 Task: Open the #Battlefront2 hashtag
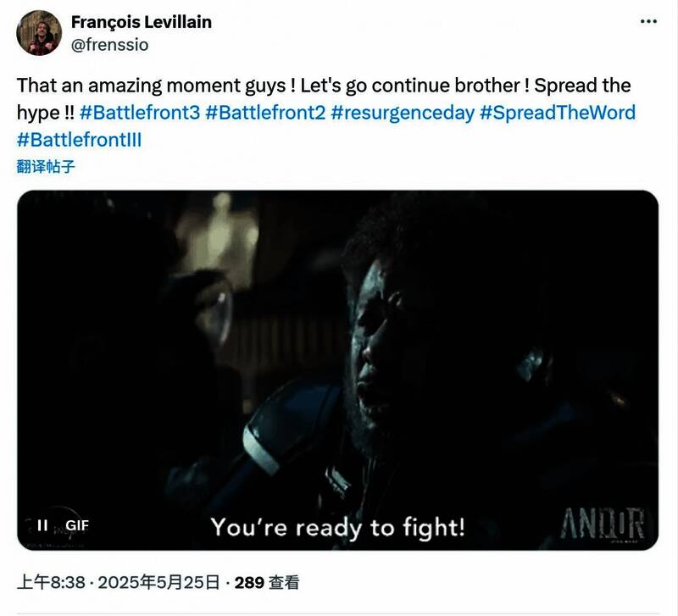265,113
